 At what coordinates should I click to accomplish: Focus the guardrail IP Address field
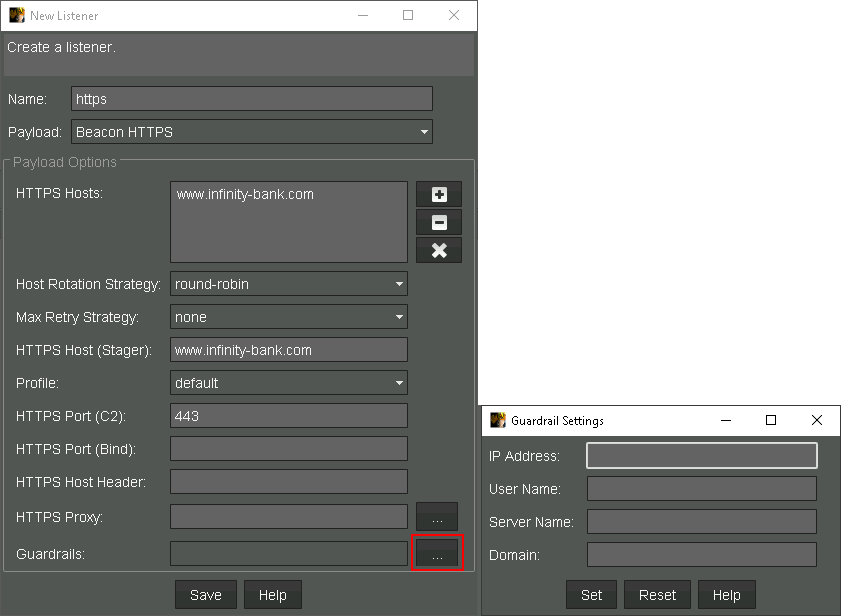pyautogui.click(x=701, y=456)
